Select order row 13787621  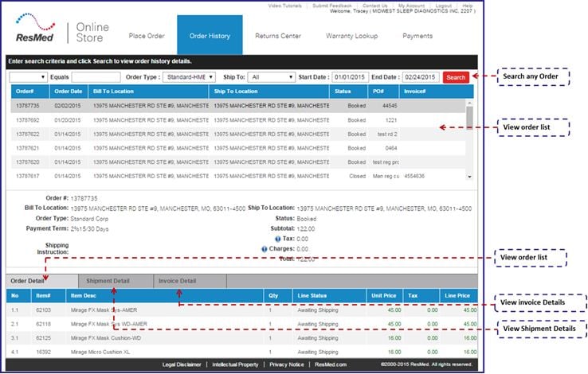click(238, 148)
